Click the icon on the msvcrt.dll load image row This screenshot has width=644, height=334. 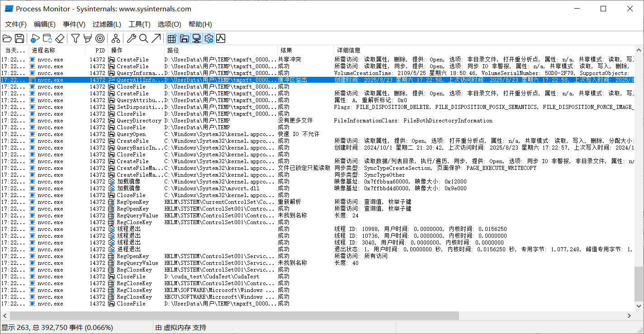pos(112,188)
